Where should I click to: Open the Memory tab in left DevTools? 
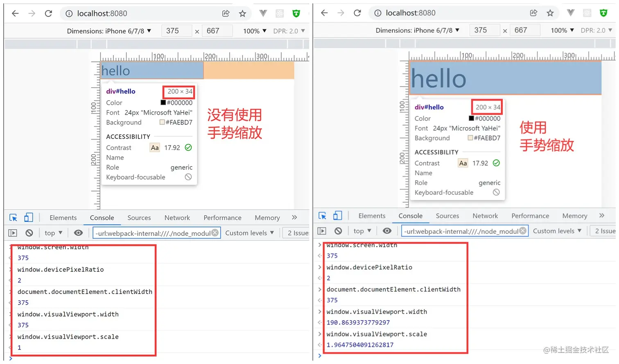coord(267,218)
